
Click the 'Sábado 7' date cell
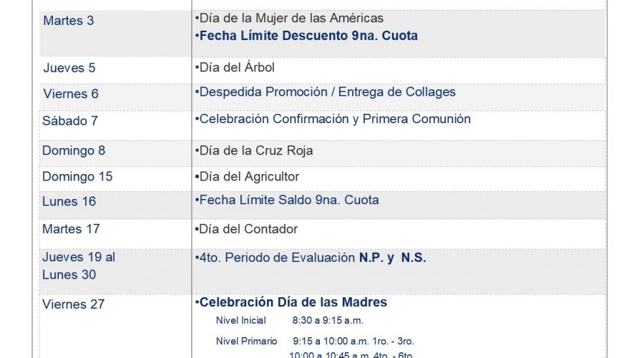tap(115, 125)
